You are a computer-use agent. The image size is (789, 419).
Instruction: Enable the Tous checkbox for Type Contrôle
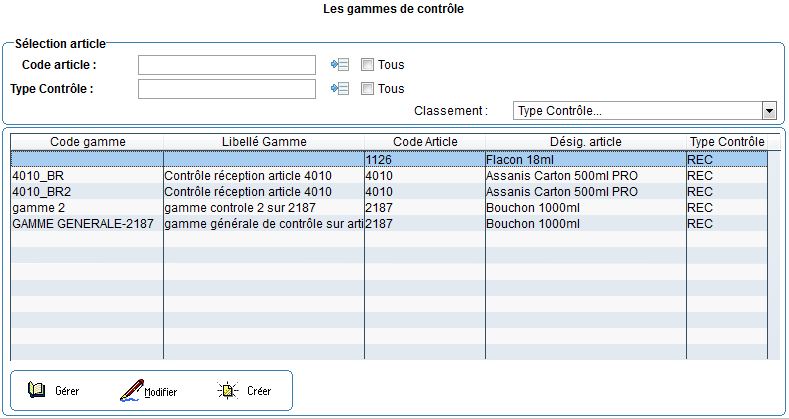pyautogui.click(x=367, y=89)
